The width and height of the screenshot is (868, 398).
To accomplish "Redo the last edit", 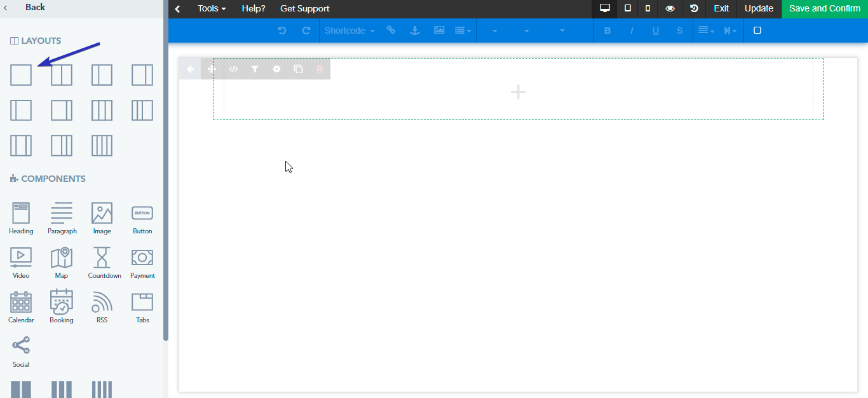I will click(306, 31).
